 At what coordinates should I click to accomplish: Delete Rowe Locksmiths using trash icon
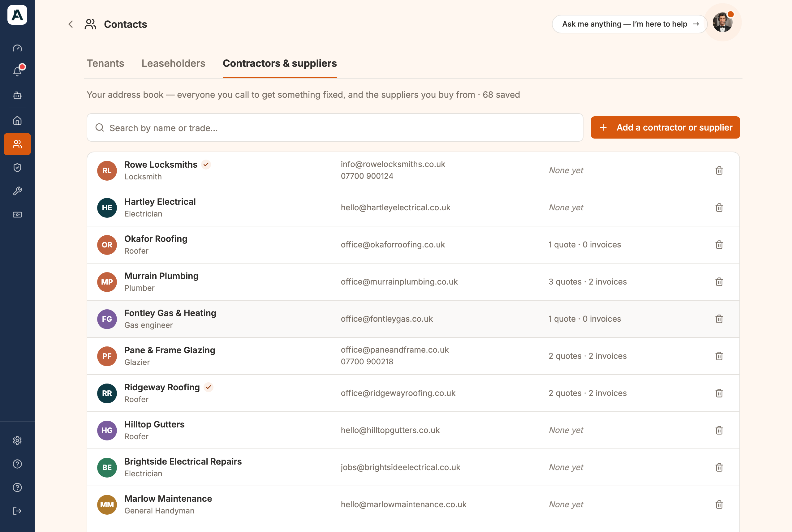click(x=719, y=170)
